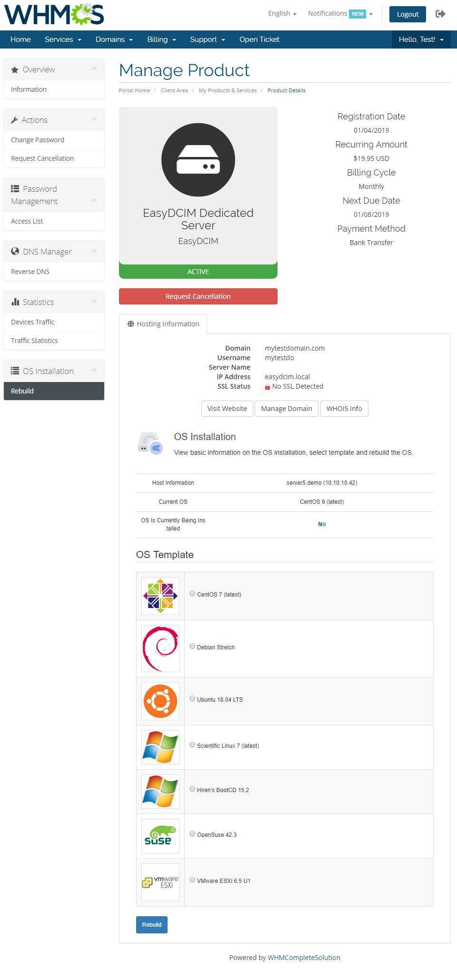Click the Overview star icon
Screen dimensions: 457x980
pyautogui.click(x=15, y=70)
